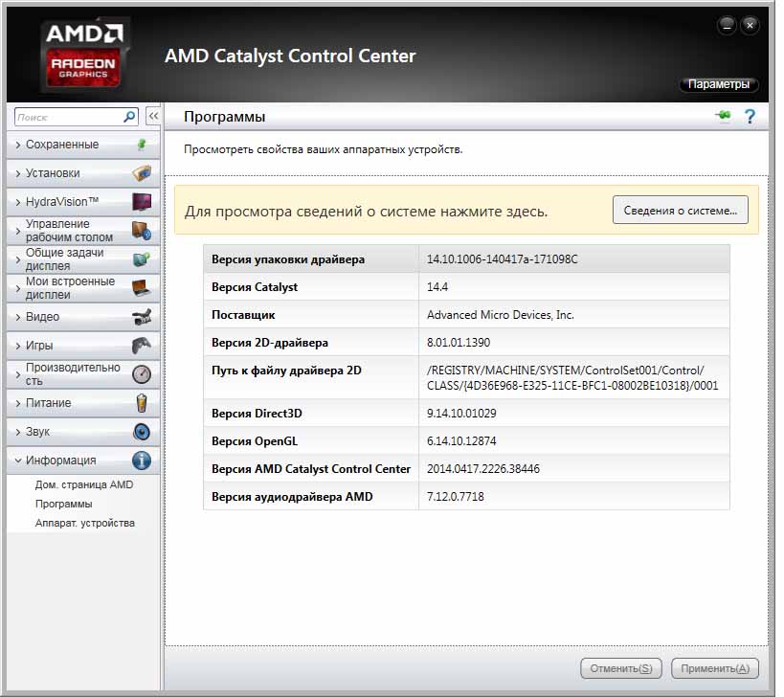Screen dimensions: 784x697
Task: Click the HydraVision monitor icon
Action: (142, 202)
